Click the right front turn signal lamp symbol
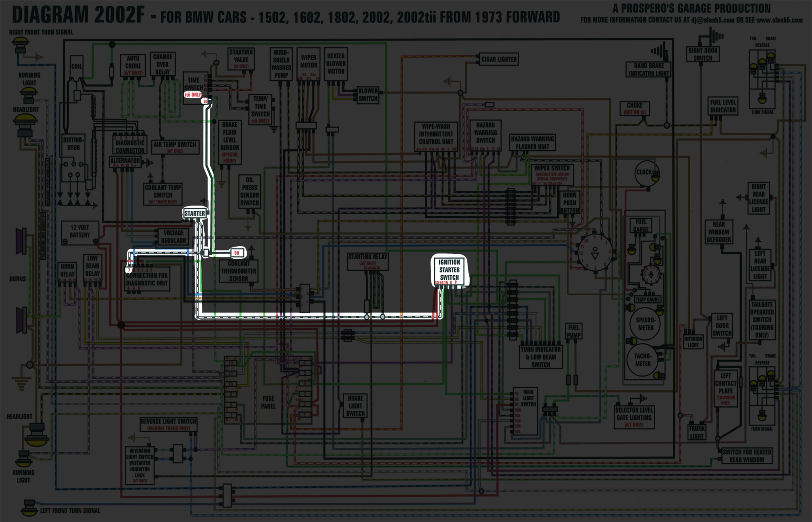 [20, 44]
